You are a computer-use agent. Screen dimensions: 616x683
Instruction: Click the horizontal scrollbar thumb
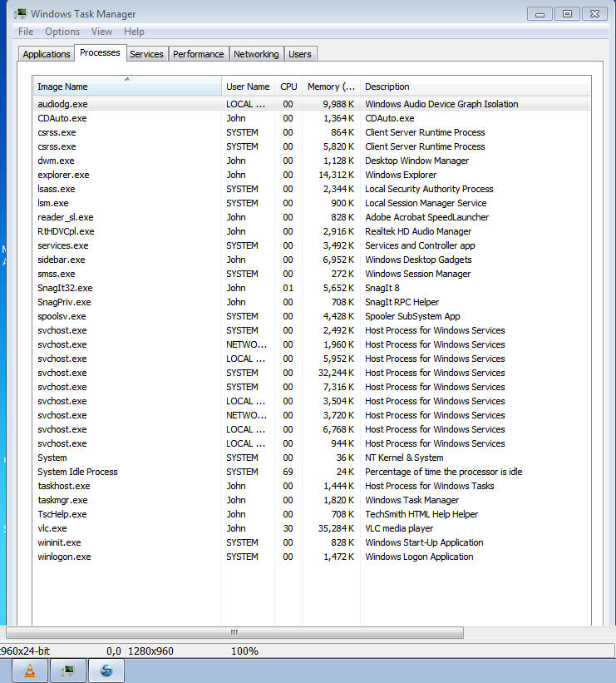click(x=234, y=632)
